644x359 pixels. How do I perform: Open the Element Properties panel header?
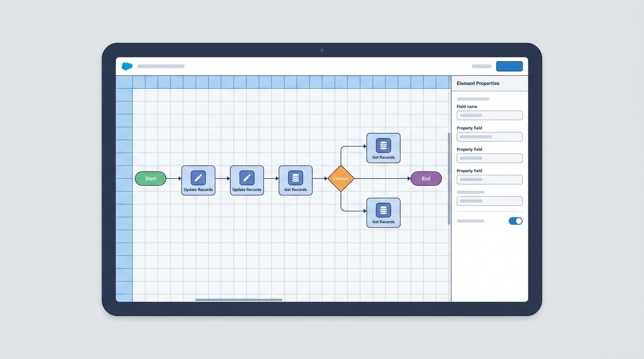pos(477,83)
